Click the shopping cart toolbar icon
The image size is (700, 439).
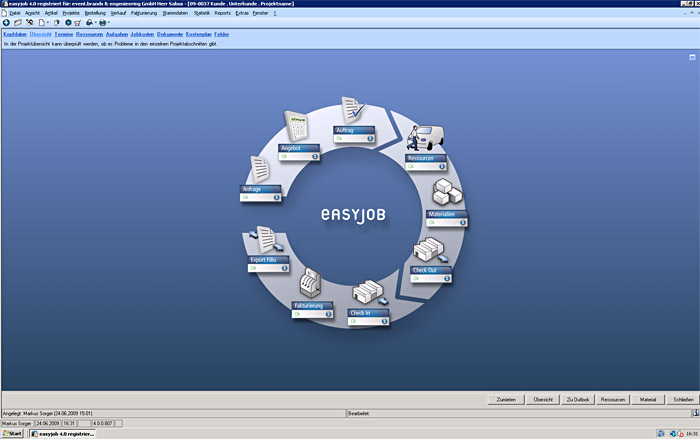point(78,23)
